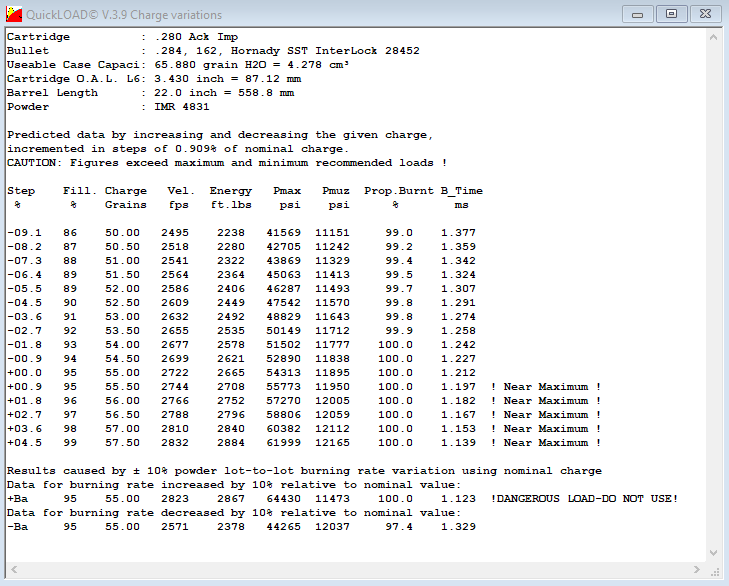Click the Pmax value '50149'
This screenshot has width=729, height=586.
(x=284, y=331)
